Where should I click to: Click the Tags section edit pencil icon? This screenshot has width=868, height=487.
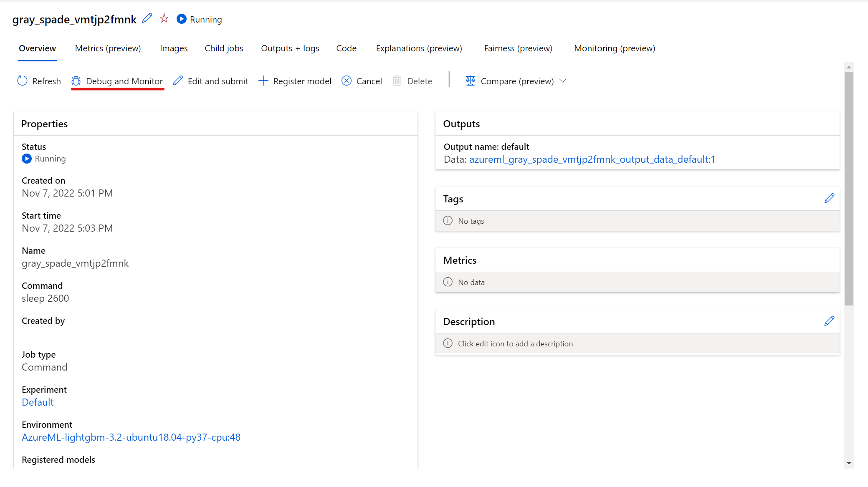point(829,199)
